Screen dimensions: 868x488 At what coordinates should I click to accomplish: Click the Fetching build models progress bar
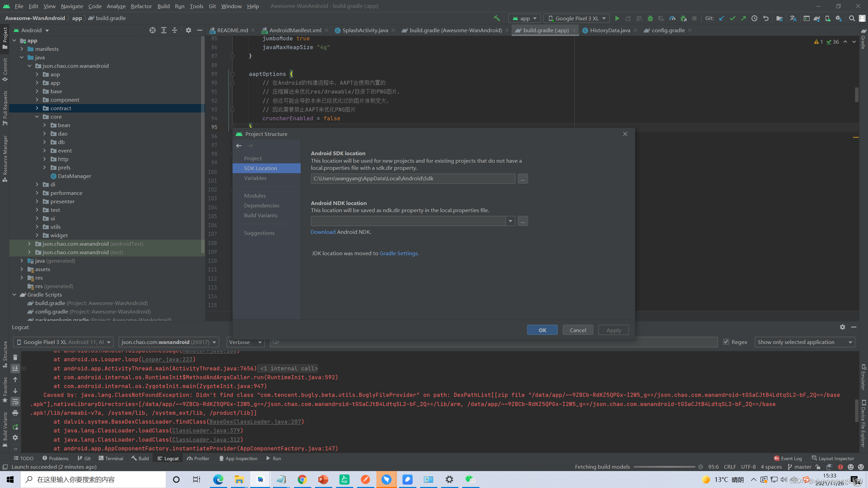coord(665,467)
